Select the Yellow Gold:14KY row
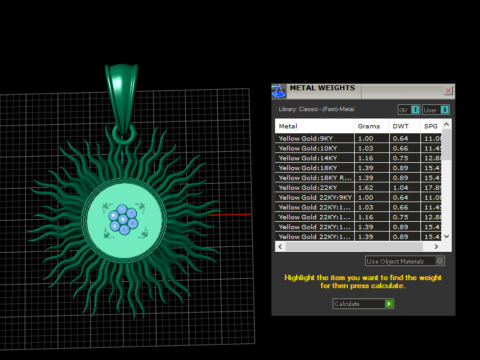The image size is (480, 360). (x=358, y=158)
